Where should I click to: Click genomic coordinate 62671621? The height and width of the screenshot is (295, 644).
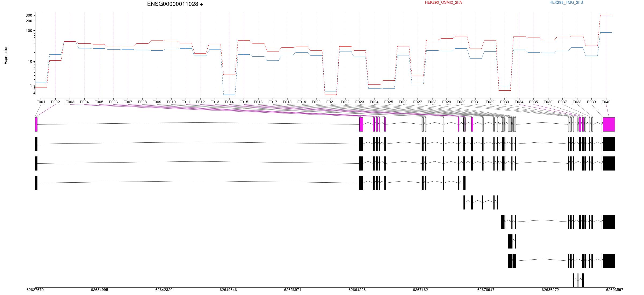pyautogui.click(x=421, y=290)
